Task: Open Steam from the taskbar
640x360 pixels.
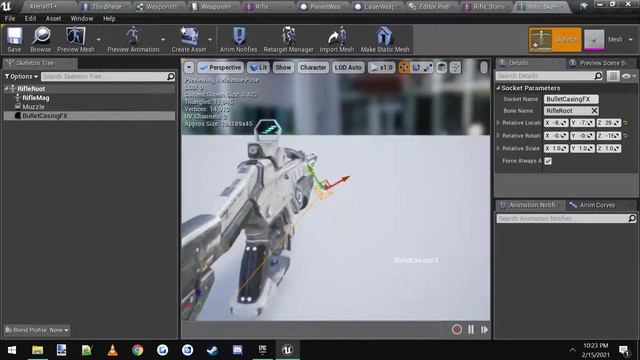Action: tap(212, 350)
